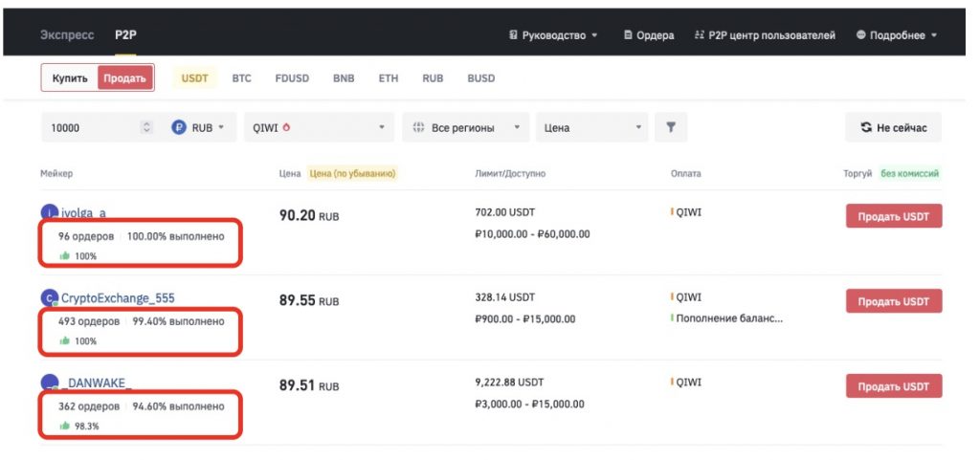Screen dimensions: 980x460
Task: Open CryptoExchange_555 maker profile
Action: pos(118,297)
